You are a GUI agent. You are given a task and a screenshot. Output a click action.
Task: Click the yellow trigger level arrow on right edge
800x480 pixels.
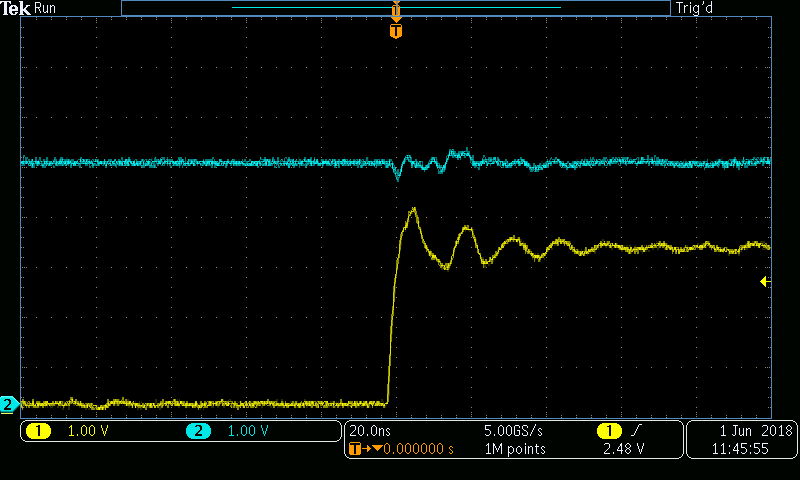[765, 282]
